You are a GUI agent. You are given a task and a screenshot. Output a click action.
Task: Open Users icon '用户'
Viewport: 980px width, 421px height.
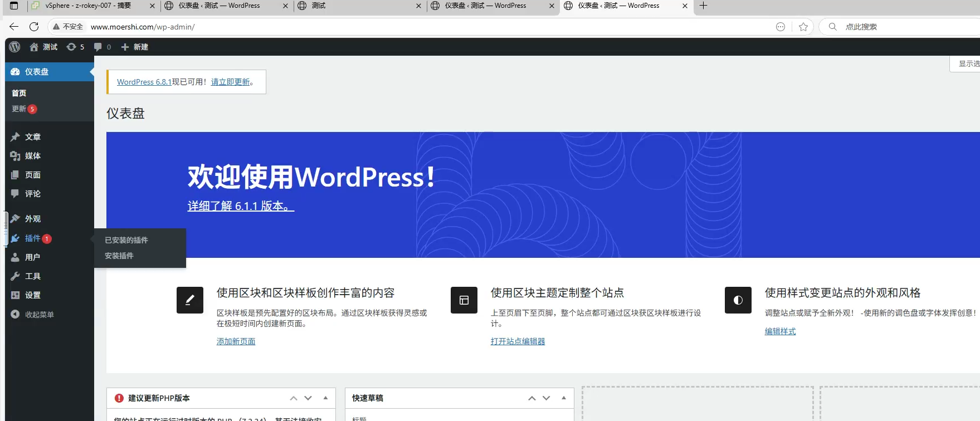point(15,257)
